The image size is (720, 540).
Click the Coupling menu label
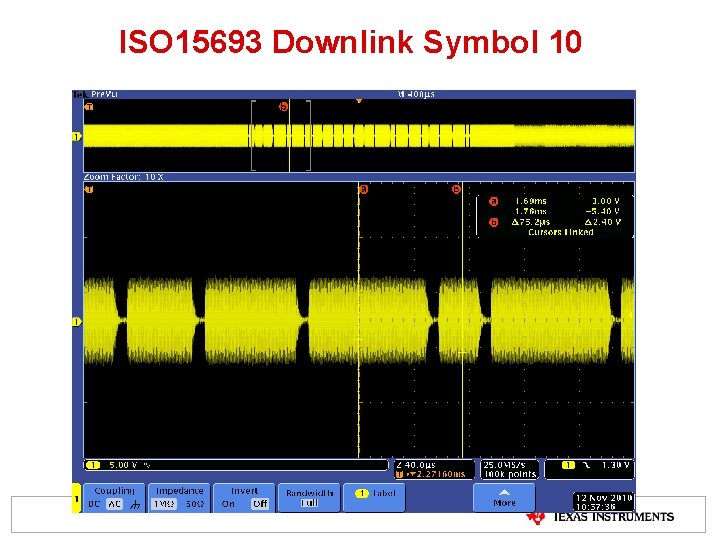point(114,490)
